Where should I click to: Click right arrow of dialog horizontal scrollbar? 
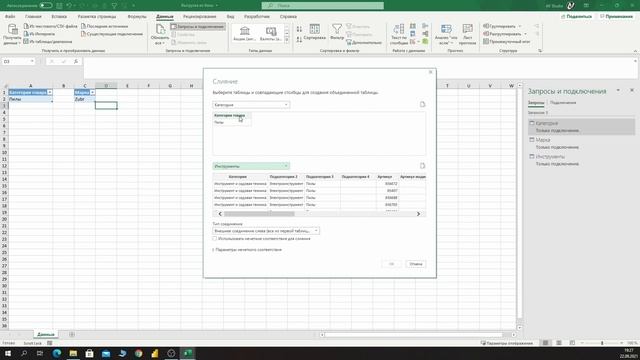(x=418, y=214)
